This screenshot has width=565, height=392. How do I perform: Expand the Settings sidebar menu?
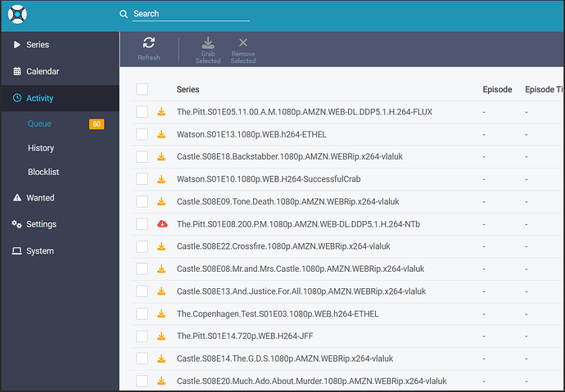point(40,224)
